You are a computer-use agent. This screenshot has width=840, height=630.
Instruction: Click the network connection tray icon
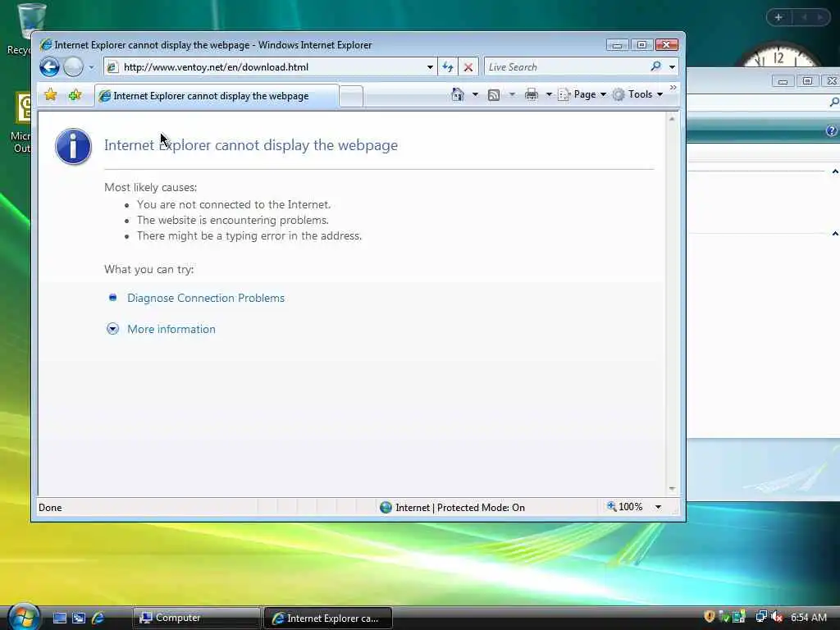[760, 617]
